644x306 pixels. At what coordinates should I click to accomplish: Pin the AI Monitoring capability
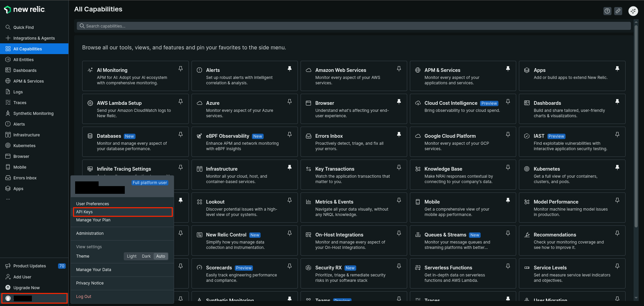tap(180, 69)
